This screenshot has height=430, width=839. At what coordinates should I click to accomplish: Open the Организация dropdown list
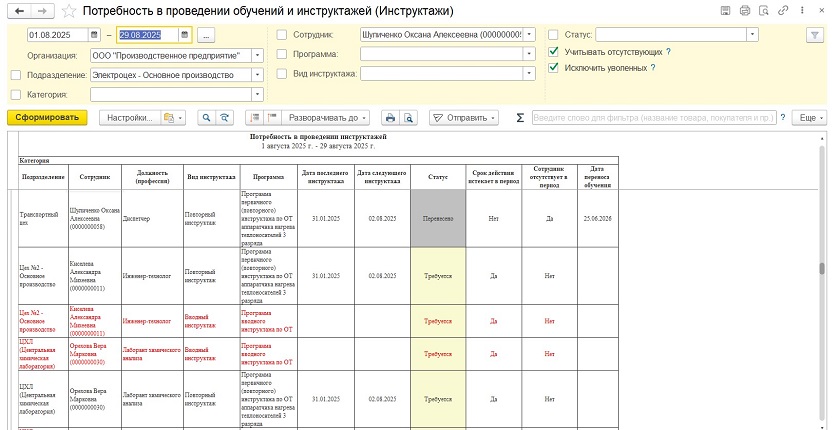tap(258, 56)
